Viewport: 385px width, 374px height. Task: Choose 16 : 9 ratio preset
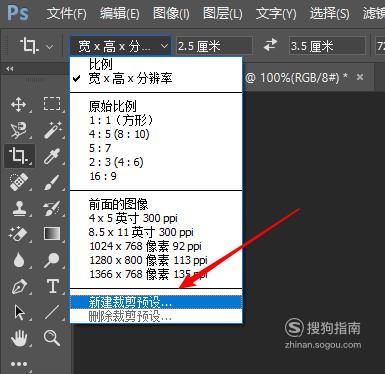[156, 176]
